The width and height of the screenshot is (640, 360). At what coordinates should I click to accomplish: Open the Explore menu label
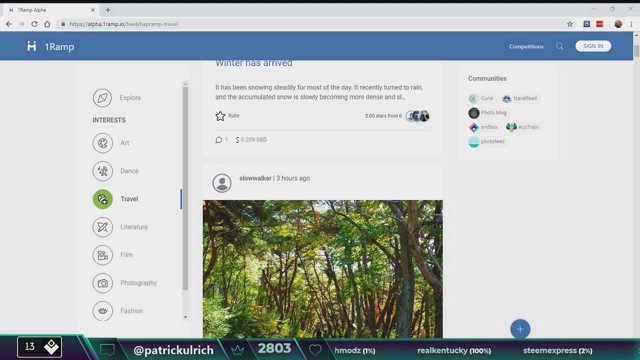[130, 98]
